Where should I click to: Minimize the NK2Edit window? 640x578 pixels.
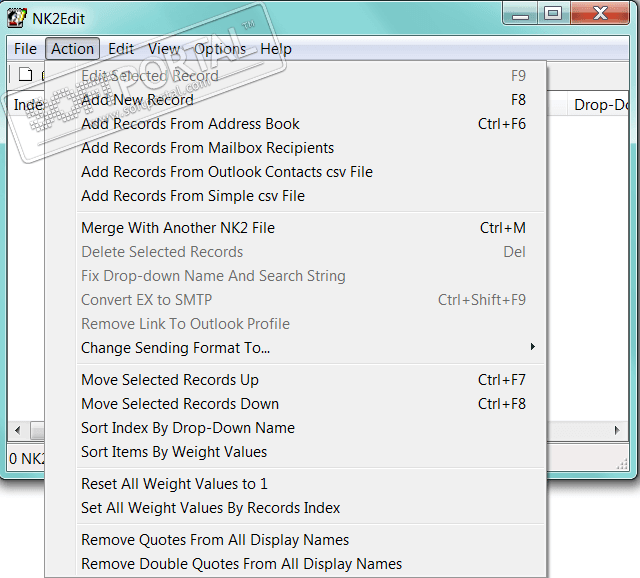pyautogui.click(x=520, y=14)
